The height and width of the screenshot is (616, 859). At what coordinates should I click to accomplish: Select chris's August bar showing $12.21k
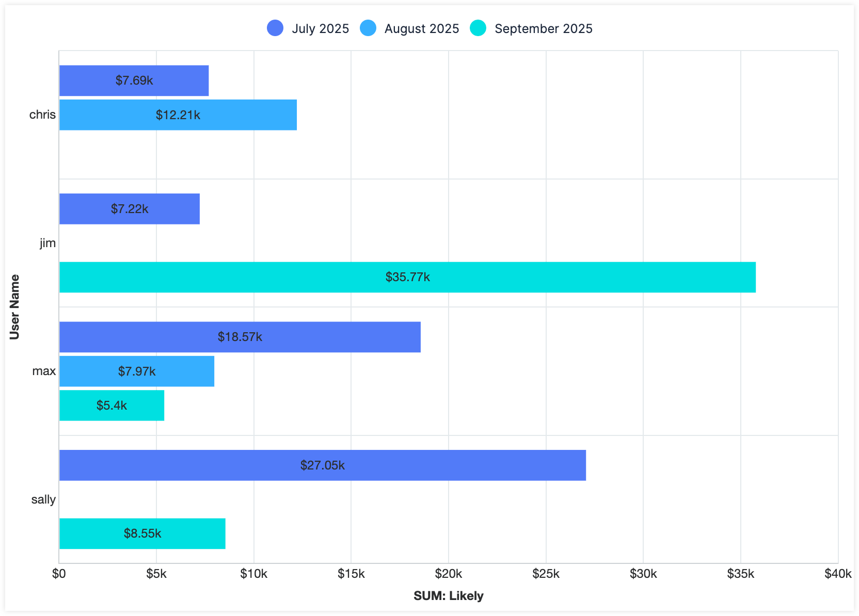point(178,115)
